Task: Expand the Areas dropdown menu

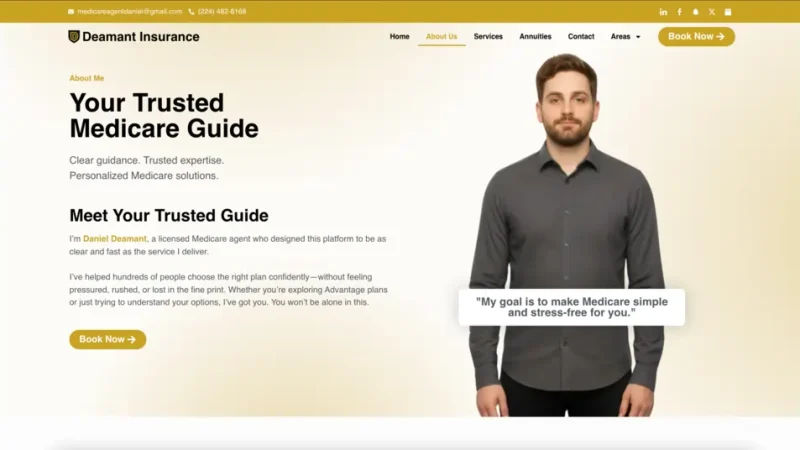Action: [x=625, y=37]
